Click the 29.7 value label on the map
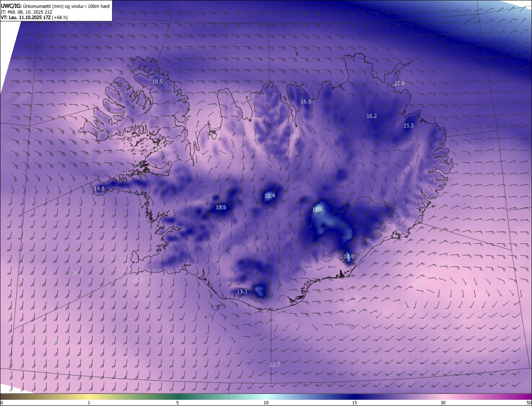Screen dimensions: 532x406 coord(464,284)
